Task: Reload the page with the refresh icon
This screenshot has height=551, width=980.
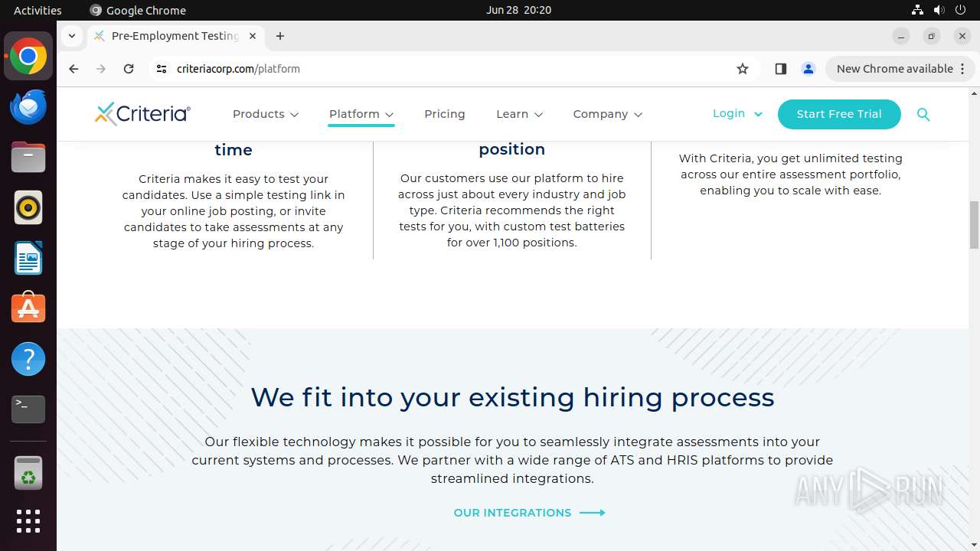Action: pyautogui.click(x=129, y=69)
